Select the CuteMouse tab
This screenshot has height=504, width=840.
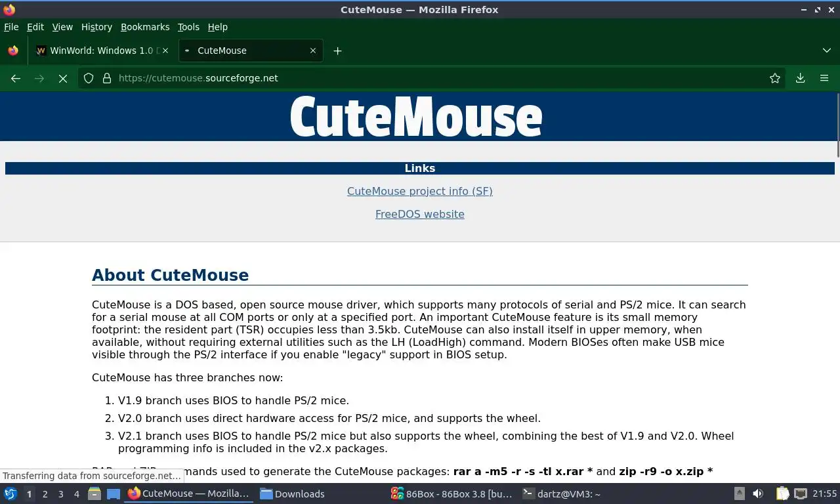coord(251,51)
